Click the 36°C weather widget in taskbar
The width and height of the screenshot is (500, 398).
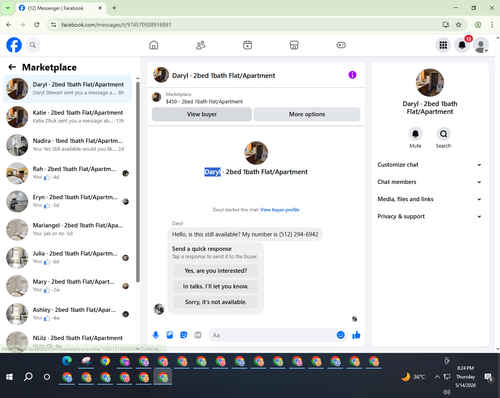pyautogui.click(x=413, y=377)
